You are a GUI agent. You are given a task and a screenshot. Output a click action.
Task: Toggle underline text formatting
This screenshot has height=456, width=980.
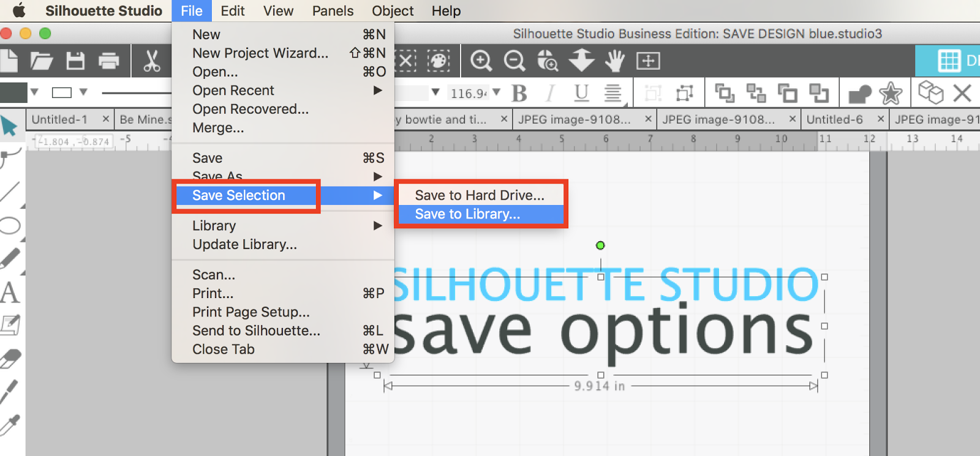(x=581, y=93)
